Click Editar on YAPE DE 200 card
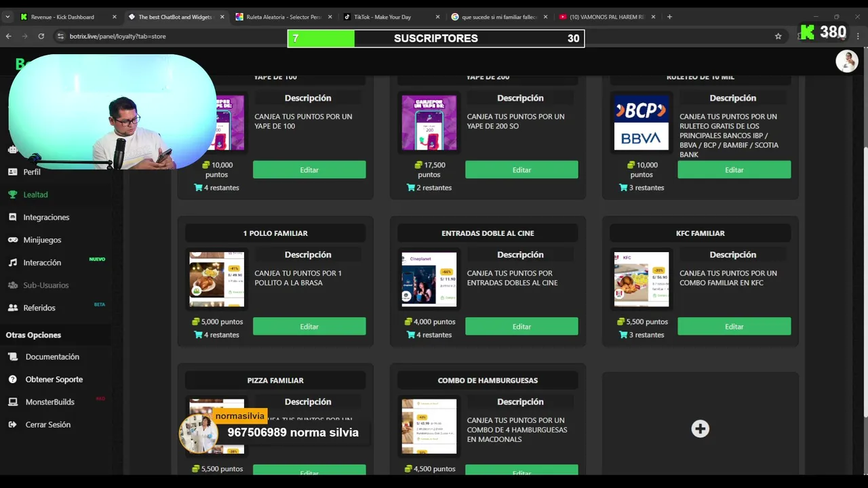 (521, 170)
